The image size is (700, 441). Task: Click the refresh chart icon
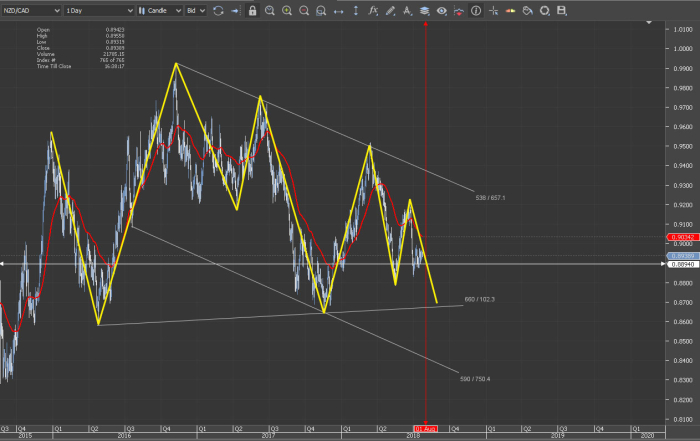218,11
